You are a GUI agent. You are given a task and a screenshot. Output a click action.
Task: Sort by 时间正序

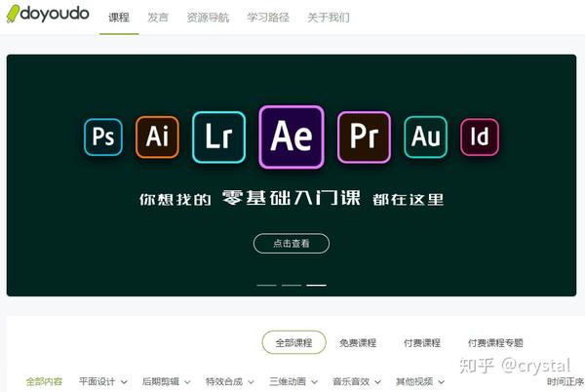565,381
